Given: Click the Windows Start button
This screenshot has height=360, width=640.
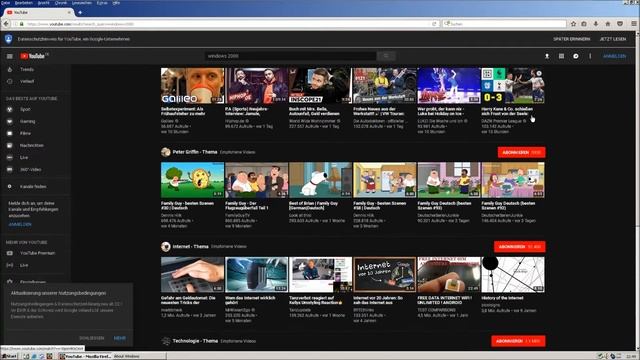Looking at the screenshot, I should pyautogui.click(x=9, y=356).
